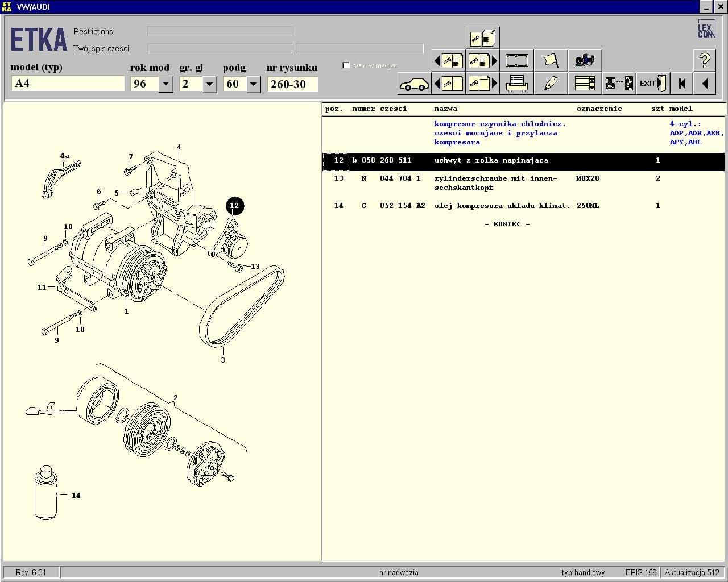Open the podg dropdown arrow
Image resolution: width=728 pixels, height=582 pixels.
[254, 84]
